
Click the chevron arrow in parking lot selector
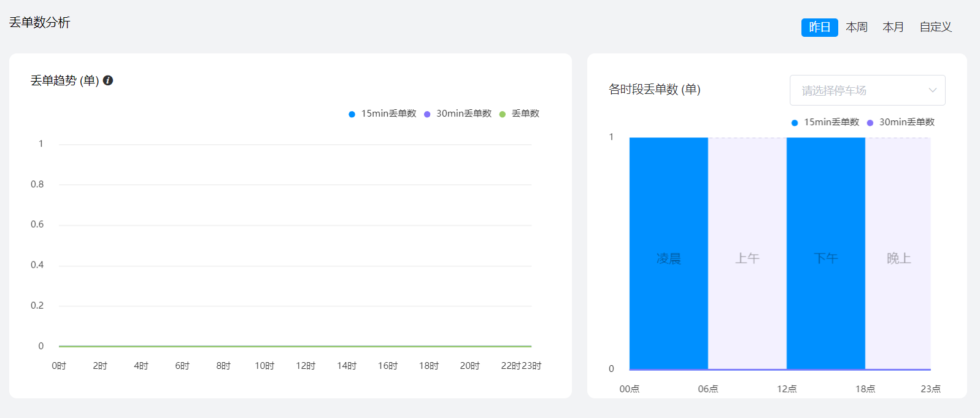(932, 90)
